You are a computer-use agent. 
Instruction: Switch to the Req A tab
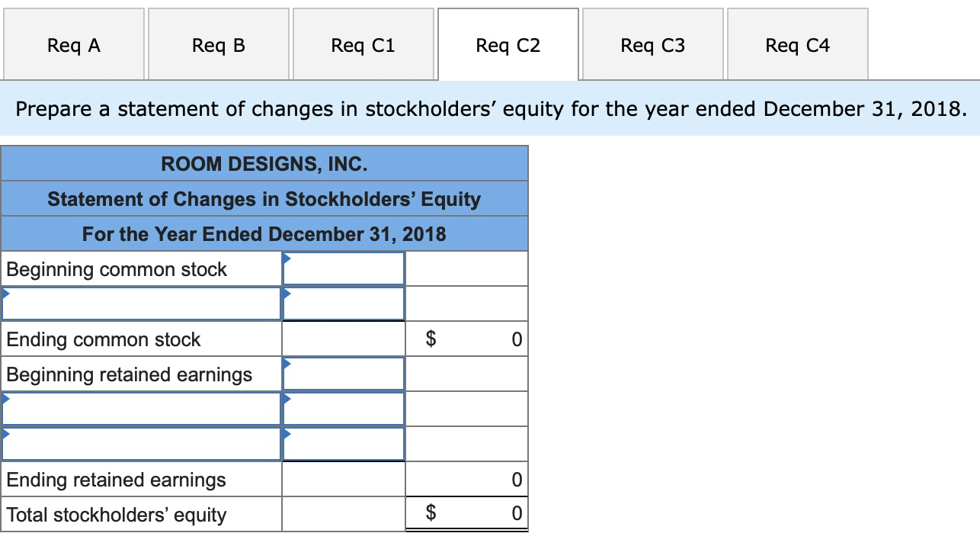click(73, 44)
